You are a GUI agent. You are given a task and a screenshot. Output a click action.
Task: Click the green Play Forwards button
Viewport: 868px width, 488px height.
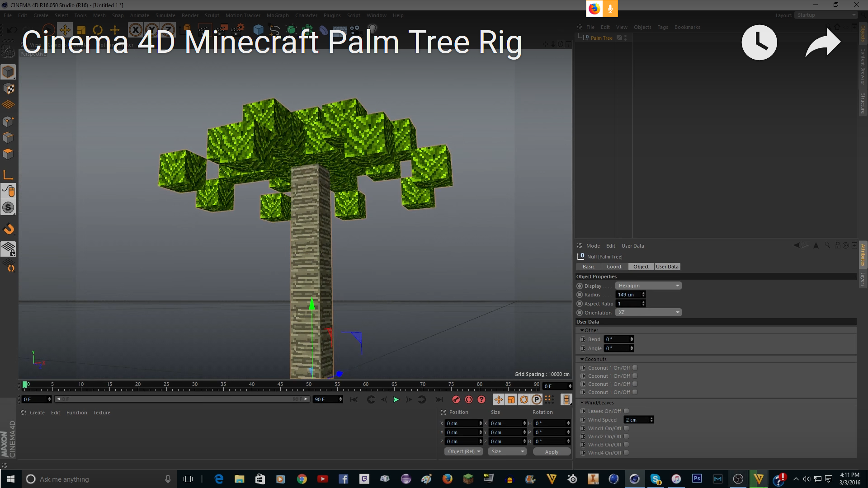(x=396, y=399)
